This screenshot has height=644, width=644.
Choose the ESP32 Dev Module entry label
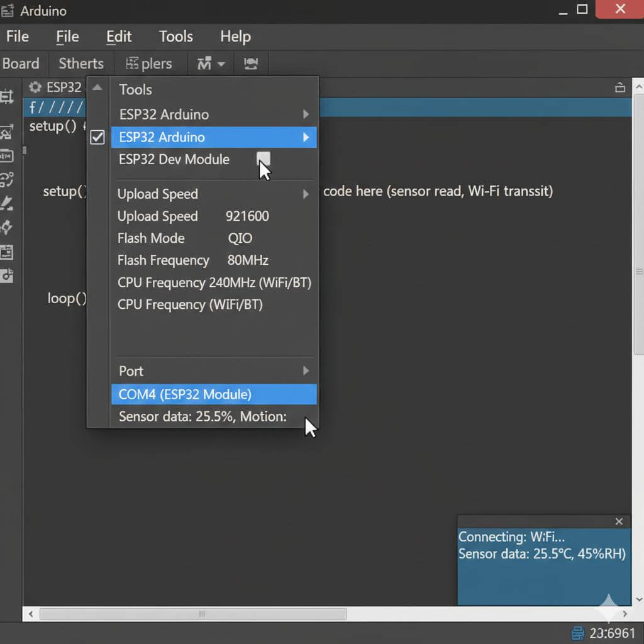point(174,159)
